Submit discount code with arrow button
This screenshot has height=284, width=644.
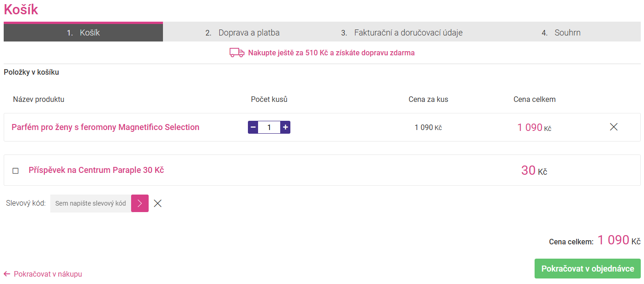(140, 203)
